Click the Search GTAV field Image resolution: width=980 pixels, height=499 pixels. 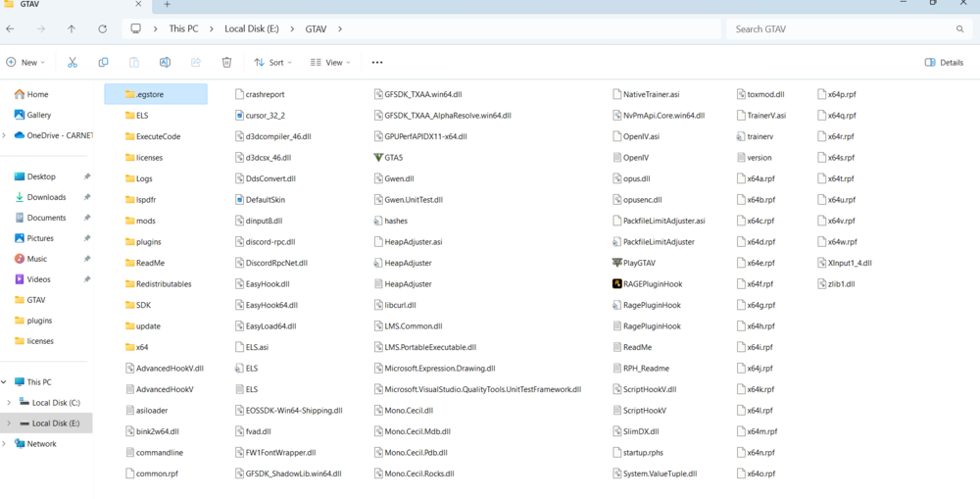(x=848, y=28)
